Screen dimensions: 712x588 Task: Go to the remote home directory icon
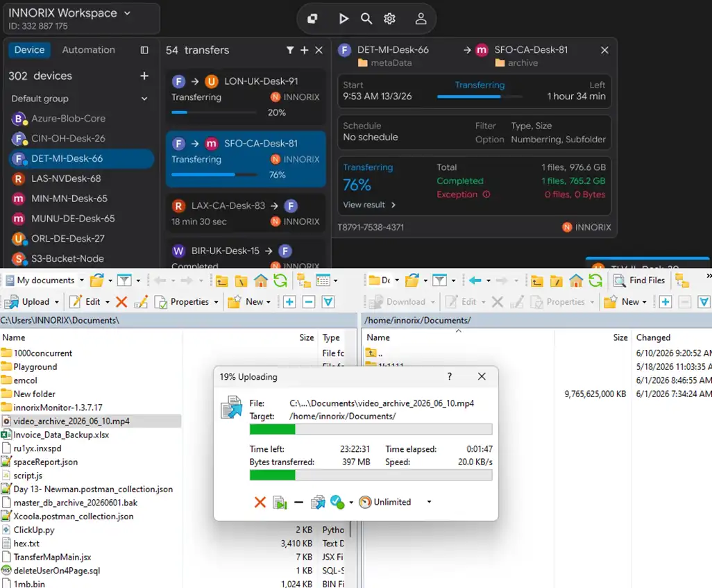(576, 280)
